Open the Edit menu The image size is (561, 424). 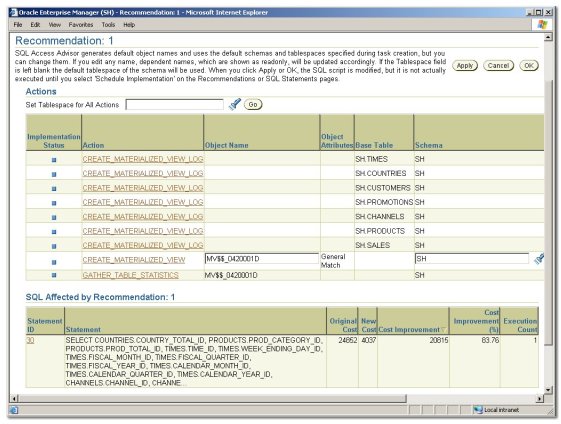(35, 25)
